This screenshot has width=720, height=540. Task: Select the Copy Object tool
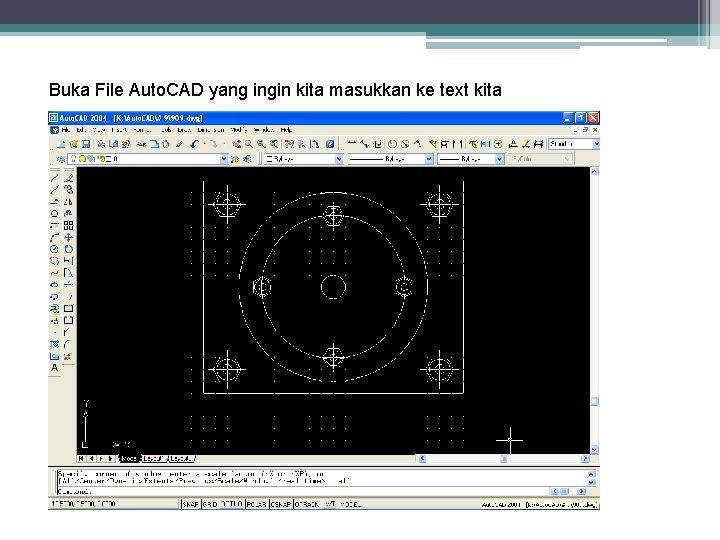68,190
